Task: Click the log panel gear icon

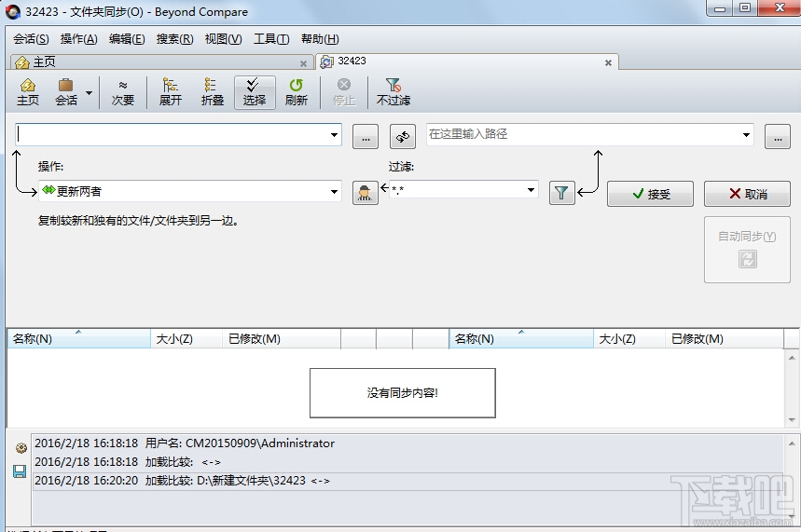Action: tap(21, 448)
